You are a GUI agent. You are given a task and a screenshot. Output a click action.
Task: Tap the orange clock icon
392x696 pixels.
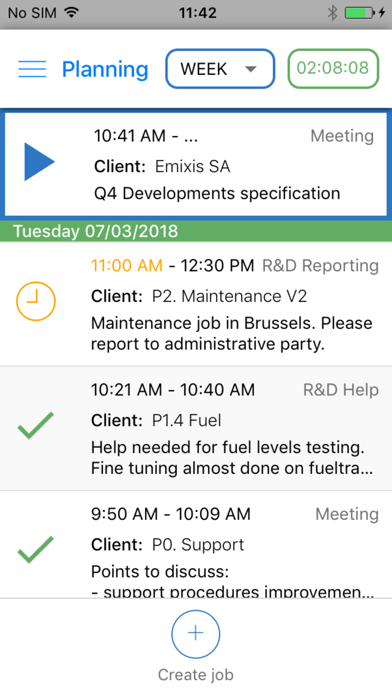tap(36, 301)
